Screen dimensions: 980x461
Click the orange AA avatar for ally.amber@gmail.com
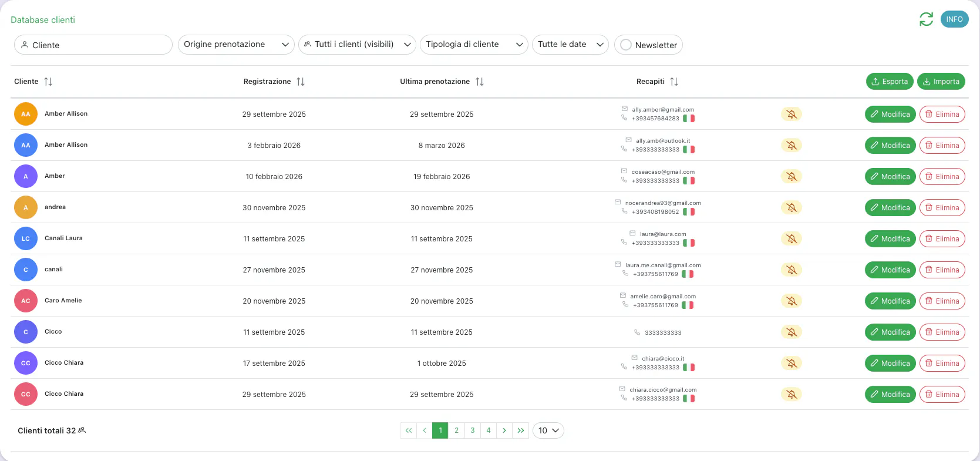(26, 114)
